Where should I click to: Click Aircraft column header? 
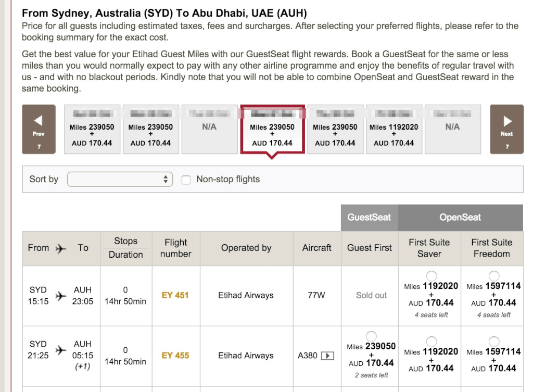(317, 248)
